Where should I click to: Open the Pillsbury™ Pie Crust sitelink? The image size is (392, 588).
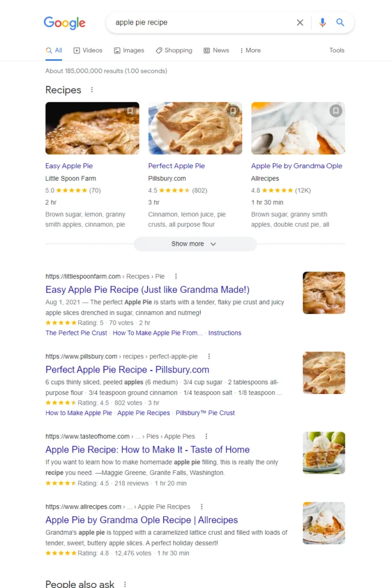[205, 413]
